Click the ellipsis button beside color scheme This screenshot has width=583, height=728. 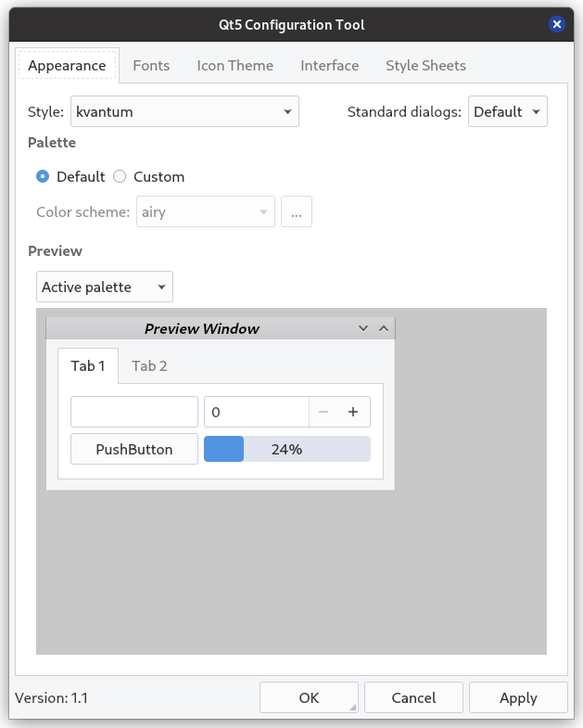296,212
